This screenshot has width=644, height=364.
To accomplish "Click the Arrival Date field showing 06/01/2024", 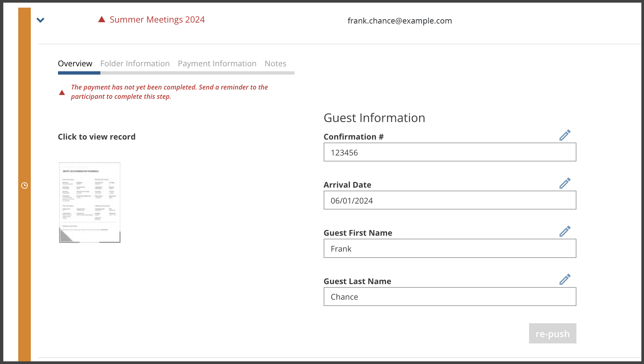I will (x=450, y=200).
